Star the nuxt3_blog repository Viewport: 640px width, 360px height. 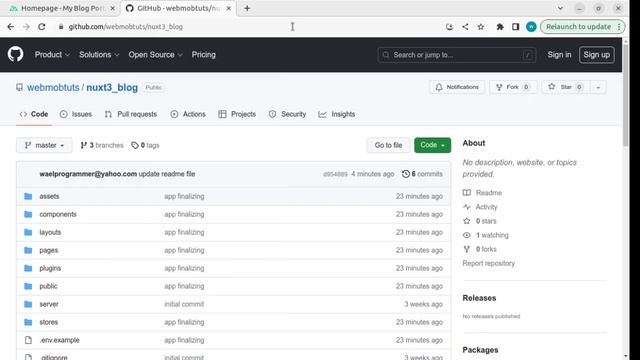566,87
